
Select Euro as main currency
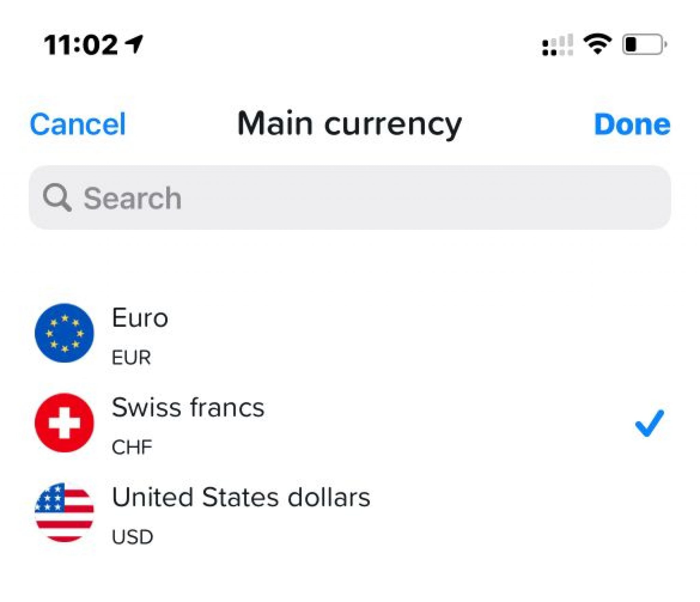point(140,318)
